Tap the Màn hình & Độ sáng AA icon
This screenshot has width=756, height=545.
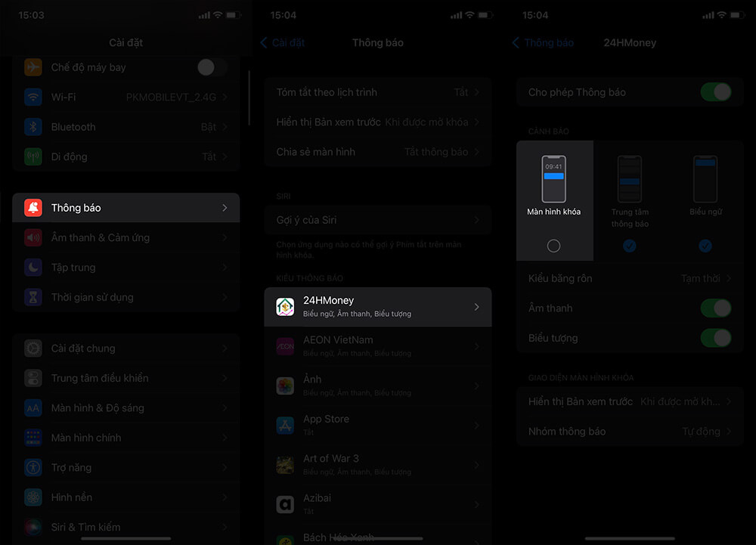click(33, 408)
